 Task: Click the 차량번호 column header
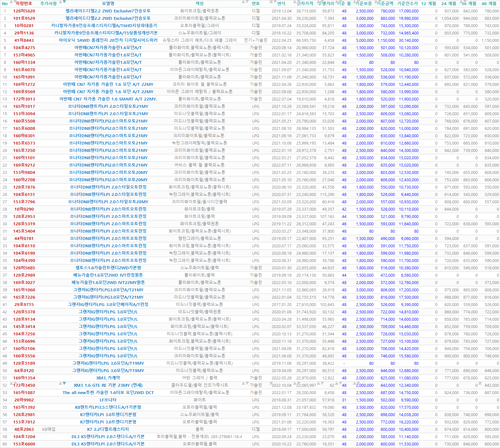pyautogui.click(x=24, y=4)
